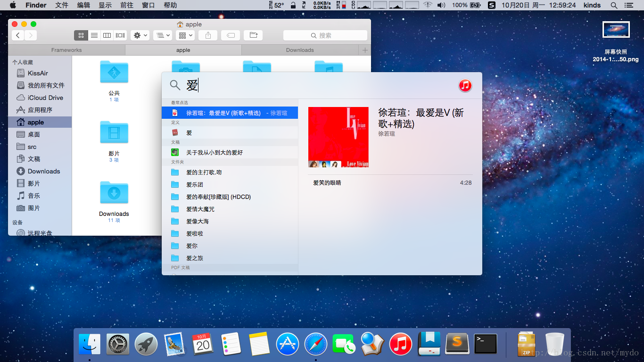
Task: Open iCloud Drive in the sidebar
Action: (40, 98)
